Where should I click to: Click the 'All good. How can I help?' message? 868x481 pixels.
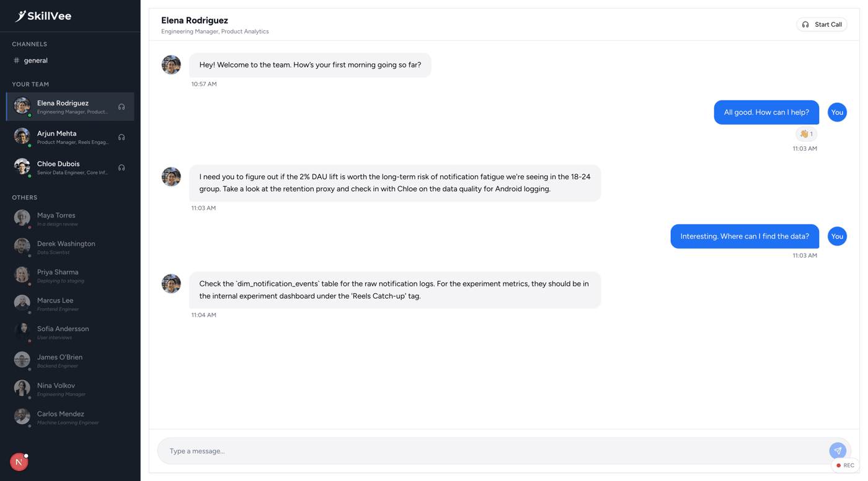tap(766, 112)
